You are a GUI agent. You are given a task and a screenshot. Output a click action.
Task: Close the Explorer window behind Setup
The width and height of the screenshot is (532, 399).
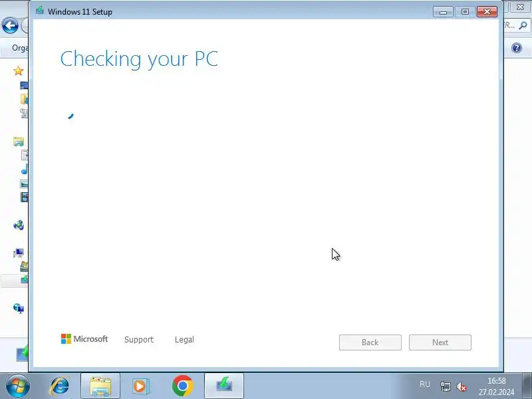pyautogui.click(x=519, y=7)
